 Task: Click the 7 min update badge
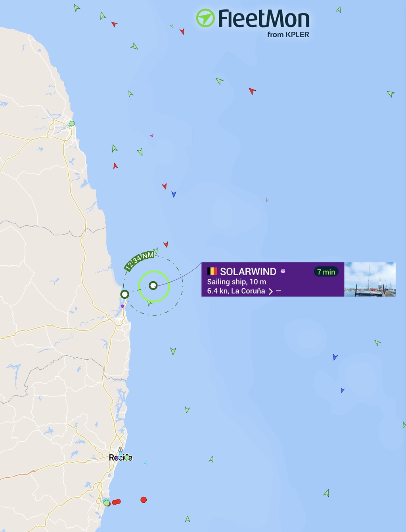coord(326,272)
